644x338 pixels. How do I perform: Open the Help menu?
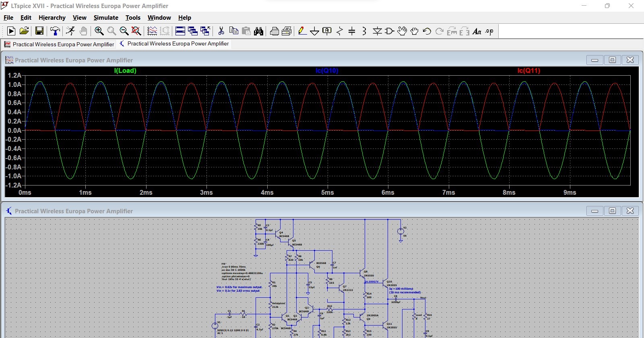pyautogui.click(x=184, y=18)
